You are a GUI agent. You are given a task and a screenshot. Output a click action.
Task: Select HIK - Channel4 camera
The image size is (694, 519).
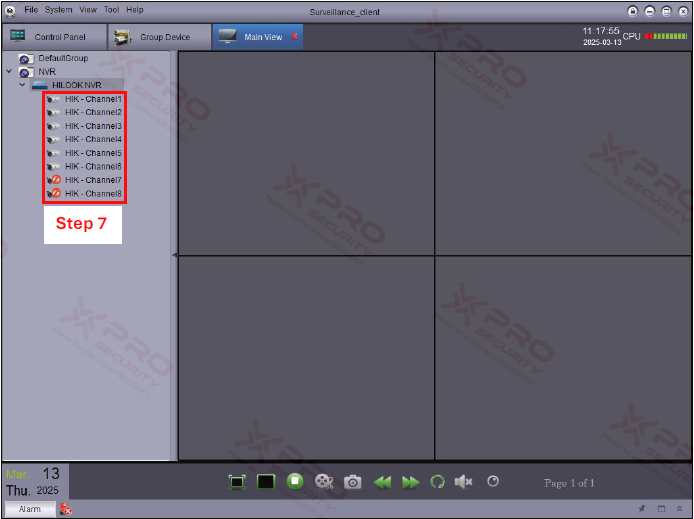tap(93, 139)
